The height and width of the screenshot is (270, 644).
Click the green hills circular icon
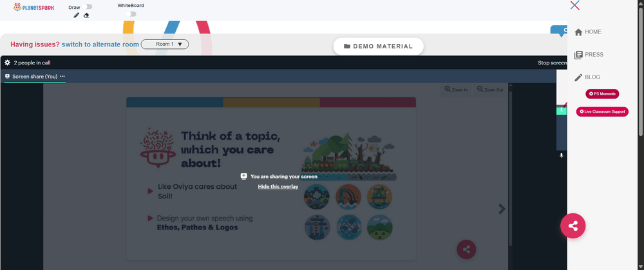point(379,227)
